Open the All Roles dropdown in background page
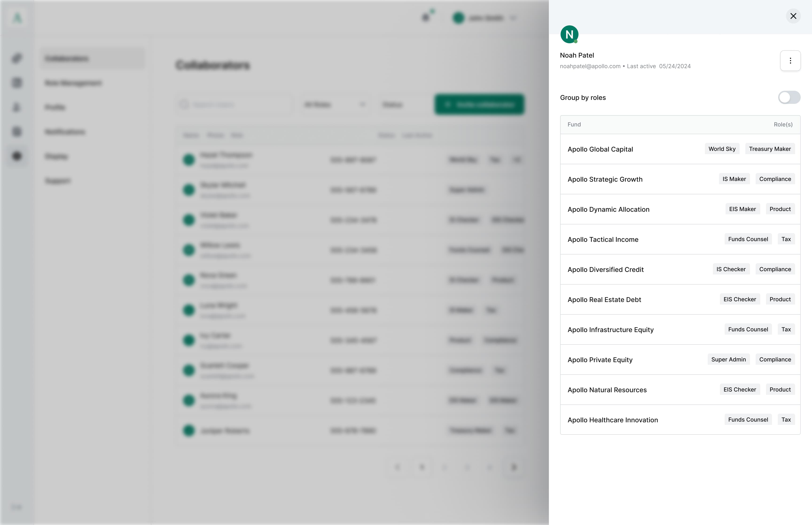Viewport: 812px width, 525px height. point(335,104)
